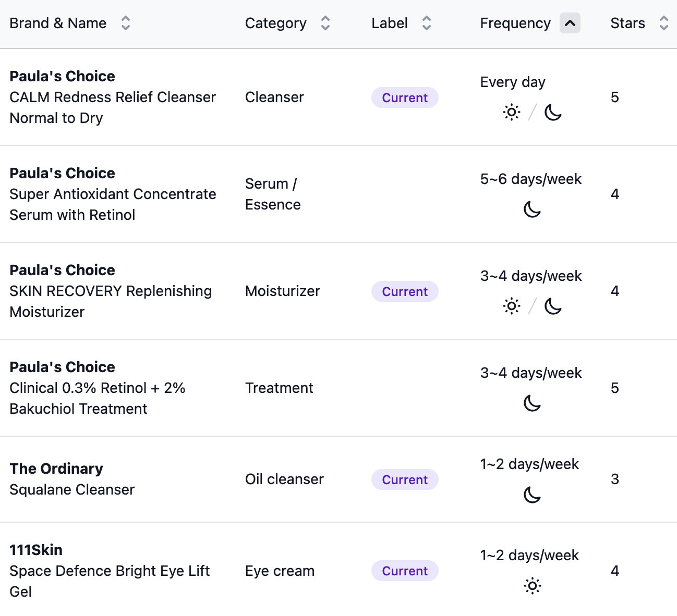Click star rating 4 for Super Antioxidant Serum

pyautogui.click(x=615, y=194)
